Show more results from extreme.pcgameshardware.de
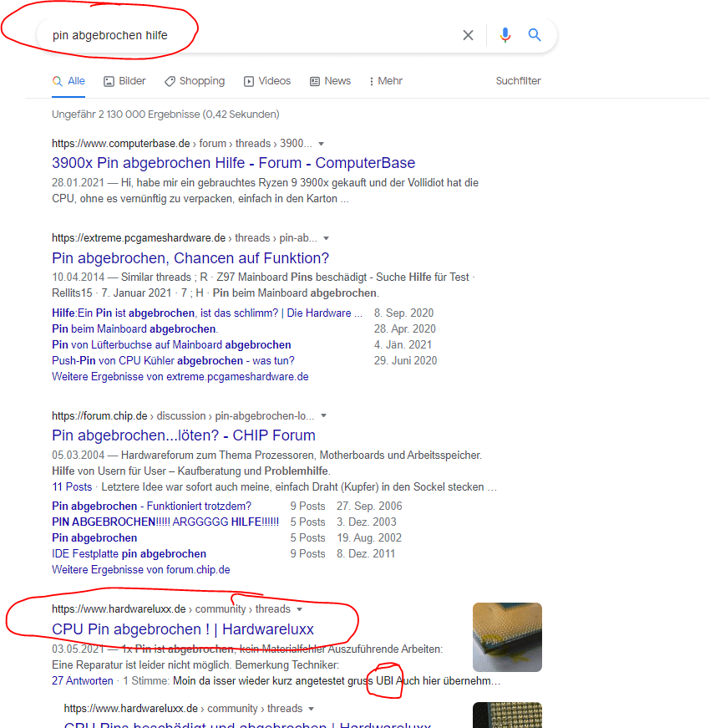710x728 pixels. 180,376
